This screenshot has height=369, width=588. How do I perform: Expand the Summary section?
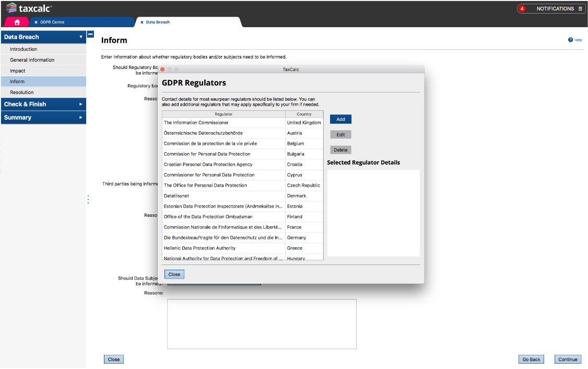(80, 118)
